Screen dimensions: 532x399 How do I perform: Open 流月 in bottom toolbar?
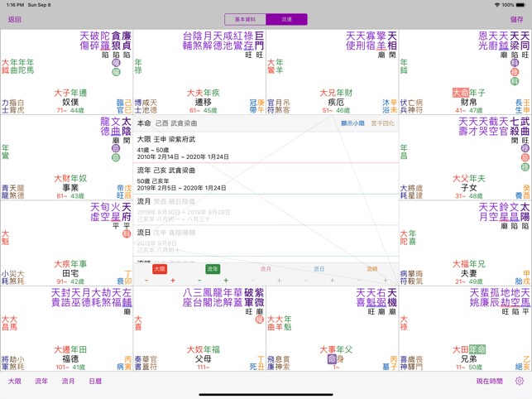(68, 381)
